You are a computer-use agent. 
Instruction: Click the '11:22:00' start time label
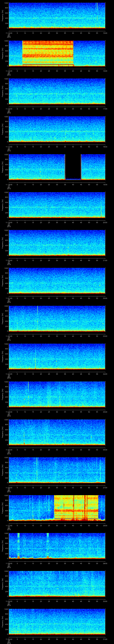(x=9, y=336)
